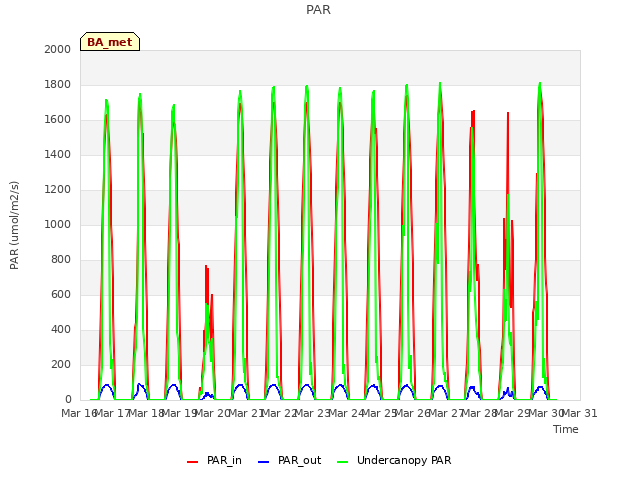Click the Mar 26 x-axis label

pos(413,413)
